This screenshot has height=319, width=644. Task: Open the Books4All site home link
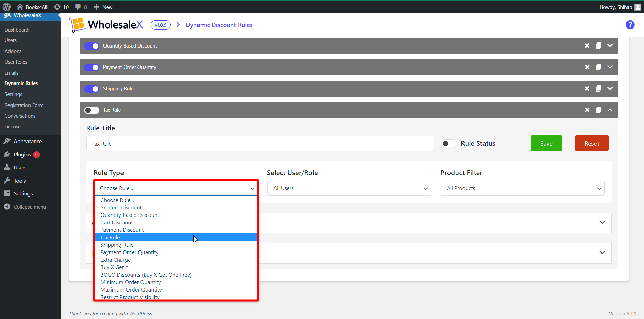pyautogui.click(x=32, y=7)
